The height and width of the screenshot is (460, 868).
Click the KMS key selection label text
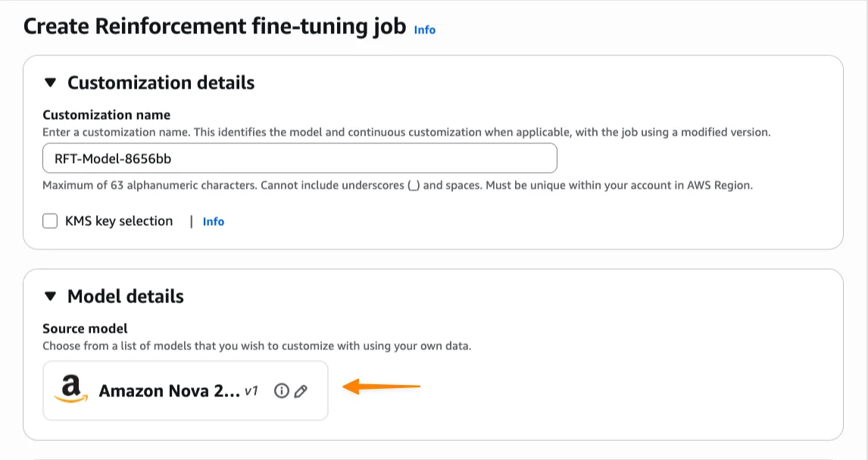[119, 221]
